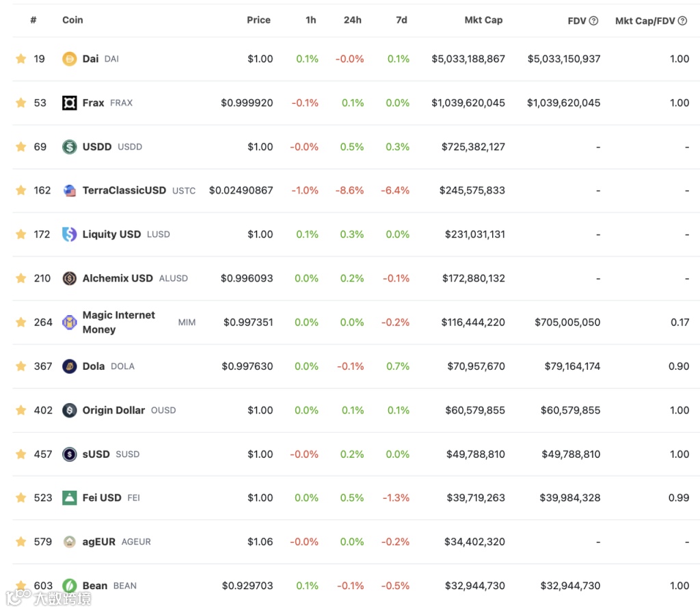Click the sUSD coin logo

point(69,454)
